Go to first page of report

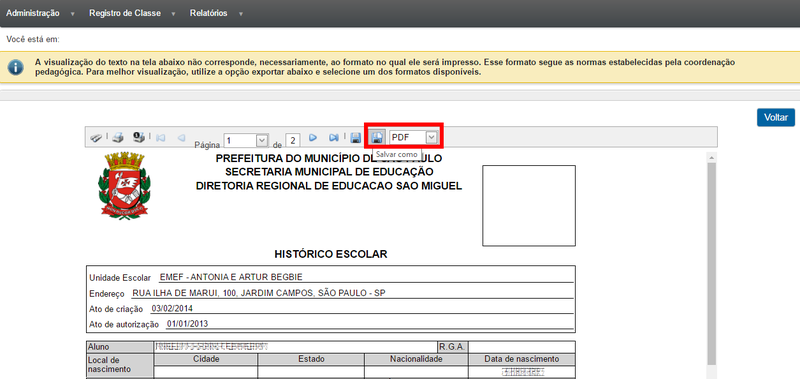pos(161,138)
